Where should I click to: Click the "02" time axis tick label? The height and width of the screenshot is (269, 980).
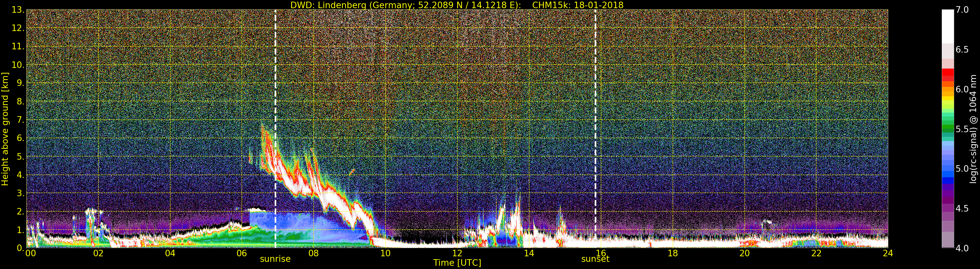(x=98, y=253)
